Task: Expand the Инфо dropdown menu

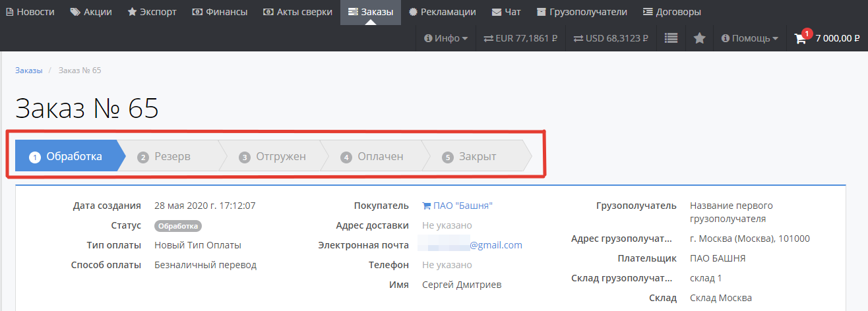Action: click(x=446, y=38)
